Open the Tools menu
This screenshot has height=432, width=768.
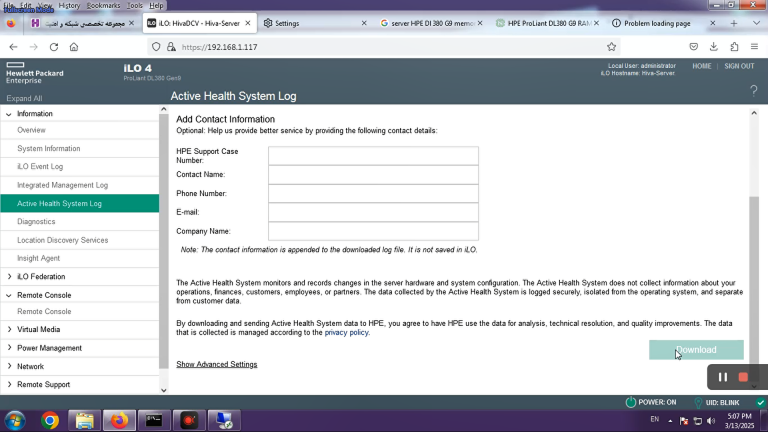pyautogui.click(x=135, y=5)
